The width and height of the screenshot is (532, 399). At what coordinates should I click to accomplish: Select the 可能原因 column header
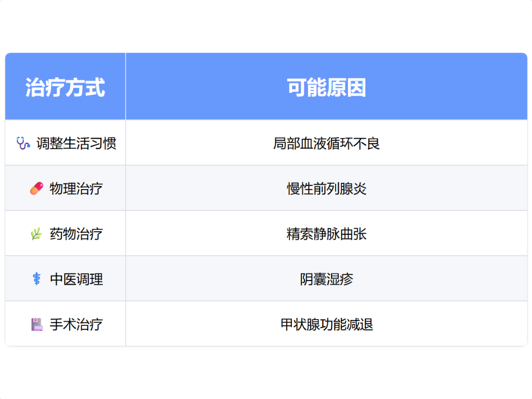point(326,87)
